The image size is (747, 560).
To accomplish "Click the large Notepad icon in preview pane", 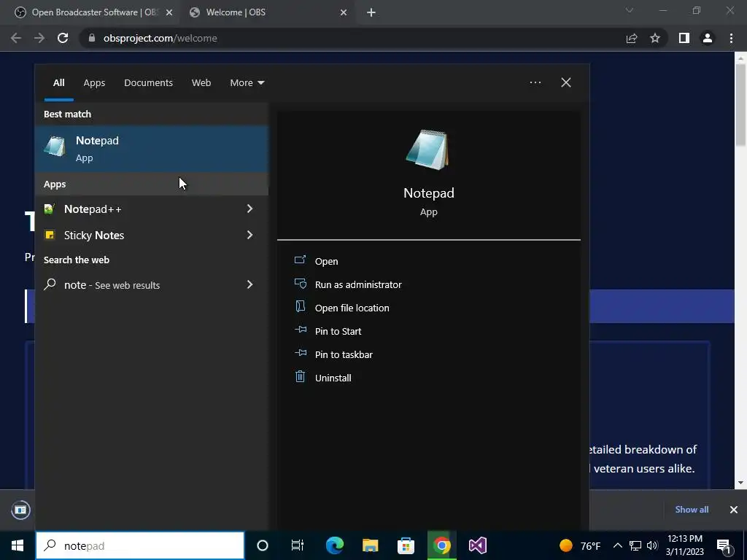I will [x=427, y=149].
